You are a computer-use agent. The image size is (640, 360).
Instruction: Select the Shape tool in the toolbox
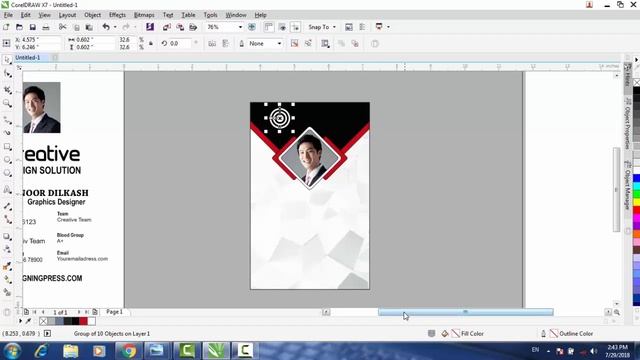pyautogui.click(x=7, y=74)
